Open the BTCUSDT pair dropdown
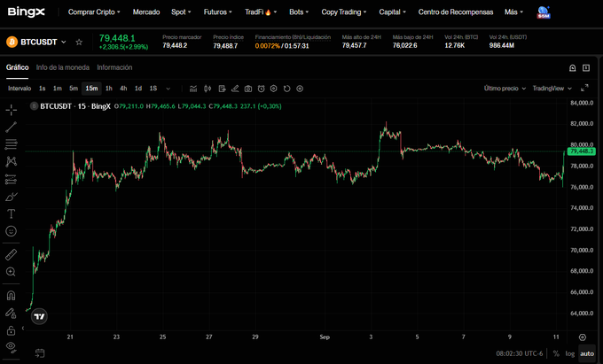603x364 pixels. (43, 42)
